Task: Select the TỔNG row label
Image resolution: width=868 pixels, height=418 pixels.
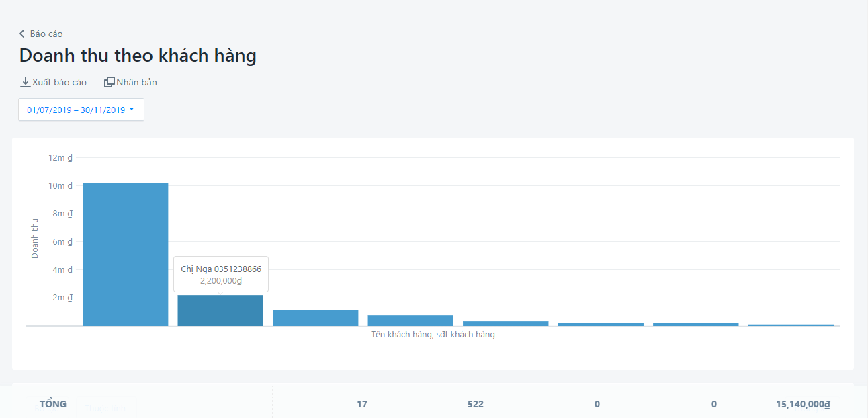Action: [53, 404]
